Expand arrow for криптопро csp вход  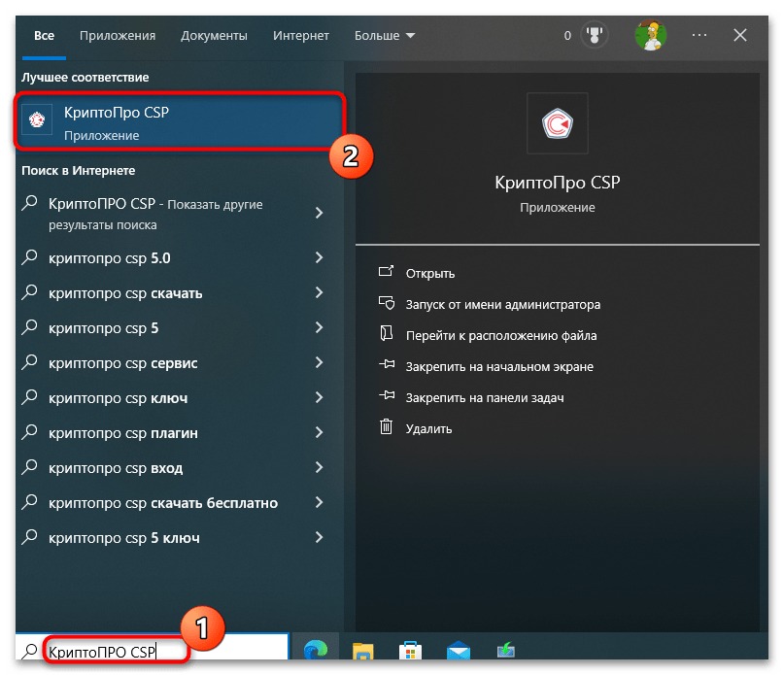point(319,467)
